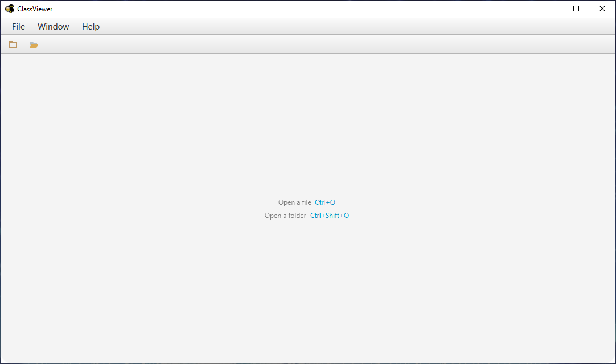Screen dimensions: 616x364
Task: Click the gap between the two toolbar icons
Action: pos(23,44)
